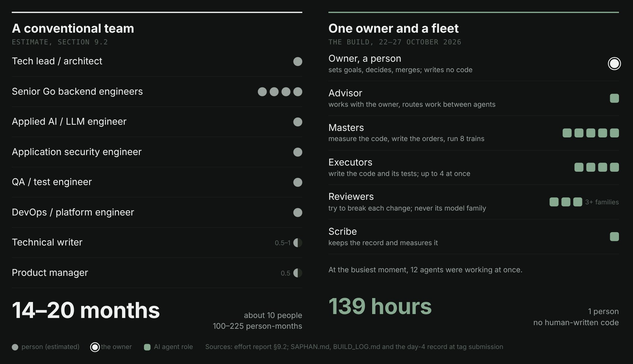The height and width of the screenshot is (364, 633).
Task: Click the "139 hours" figure
Action: (380, 307)
